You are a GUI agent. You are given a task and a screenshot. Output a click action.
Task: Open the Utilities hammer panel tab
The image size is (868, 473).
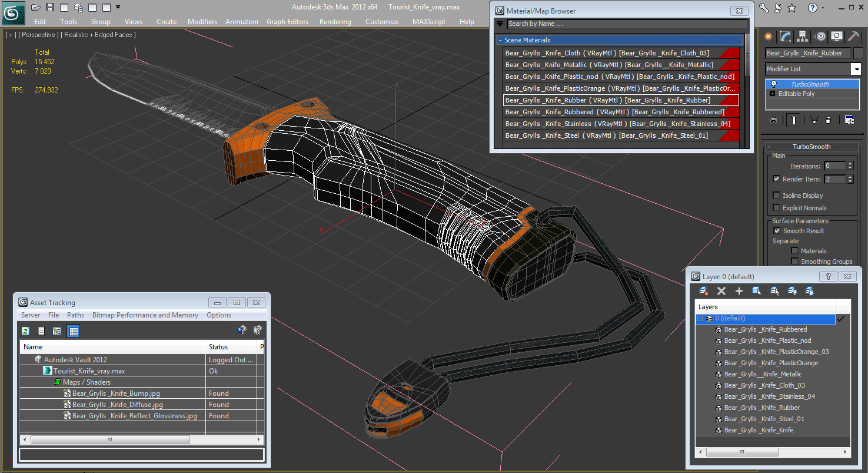853,37
